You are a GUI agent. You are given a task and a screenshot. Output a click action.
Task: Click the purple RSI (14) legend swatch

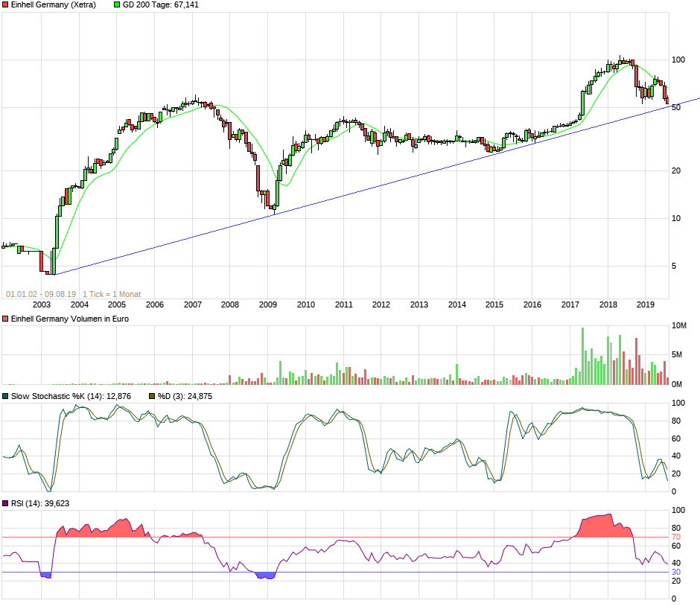tap(5, 503)
